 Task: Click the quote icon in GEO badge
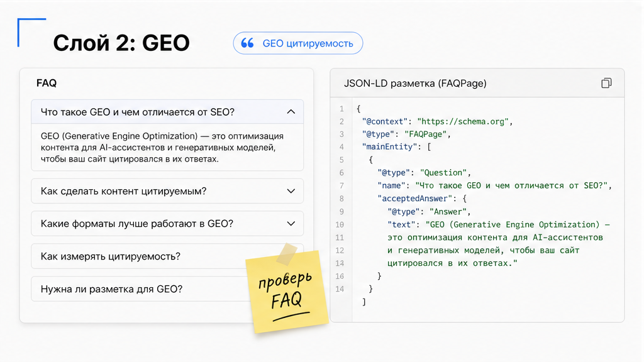pos(247,43)
